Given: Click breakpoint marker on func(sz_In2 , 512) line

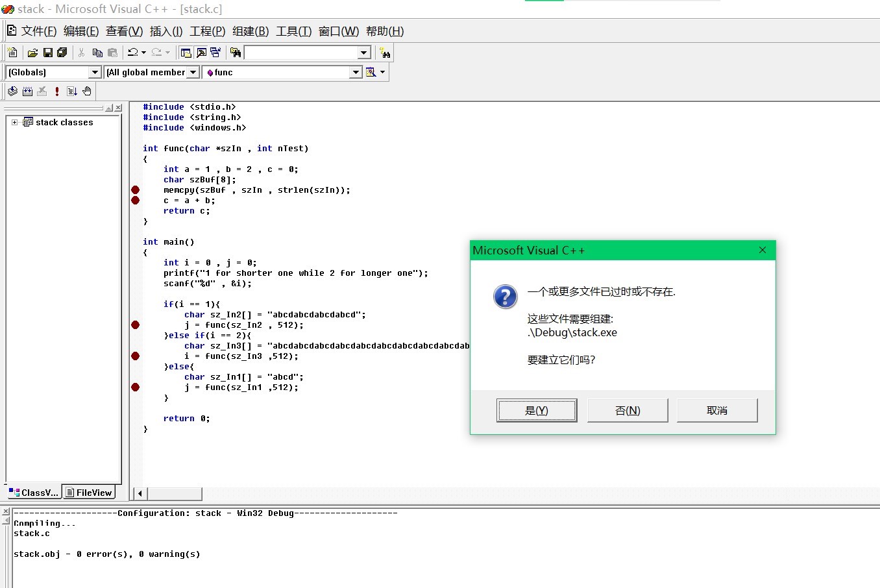Looking at the screenshot, I should coord(135,325).
